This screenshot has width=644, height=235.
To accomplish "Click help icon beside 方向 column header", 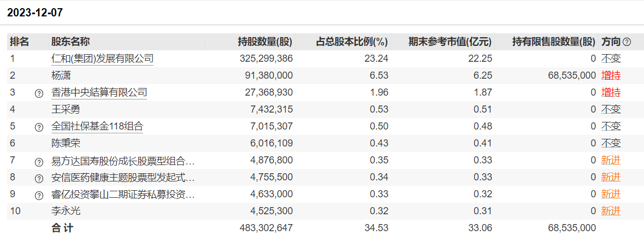I will (627, 42).
